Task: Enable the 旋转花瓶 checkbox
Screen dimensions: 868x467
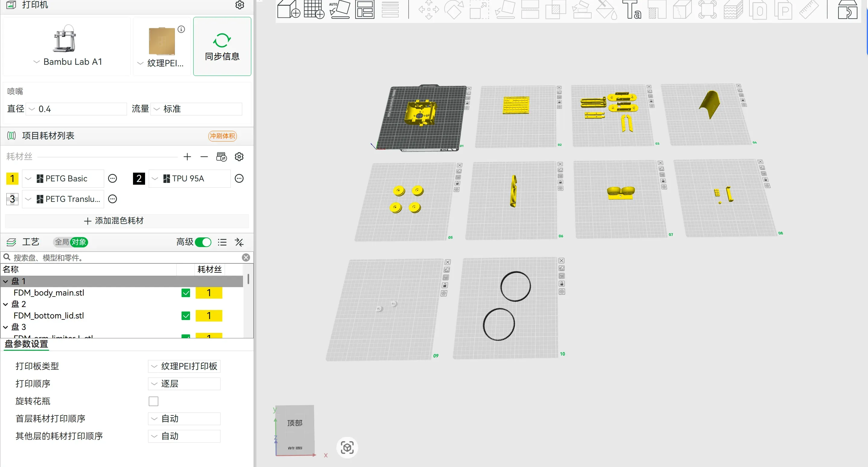Action: pyautogui.click(x=153, y=401)
